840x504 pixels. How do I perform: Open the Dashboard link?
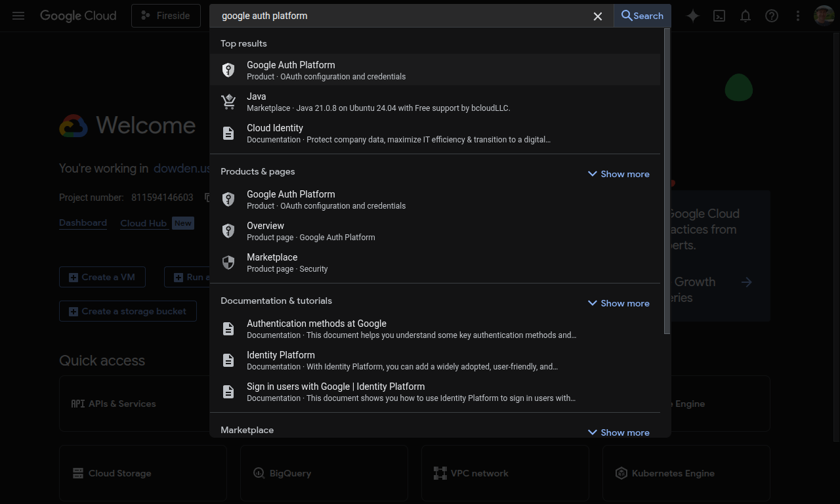(x=83, y=223)
